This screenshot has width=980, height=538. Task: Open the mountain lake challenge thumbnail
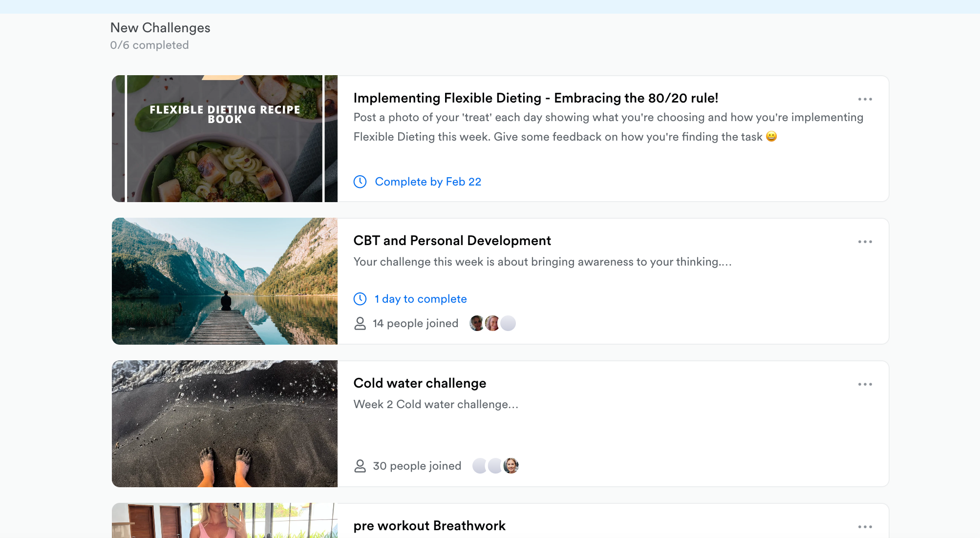pyautogui.click(x=225, y=281)
